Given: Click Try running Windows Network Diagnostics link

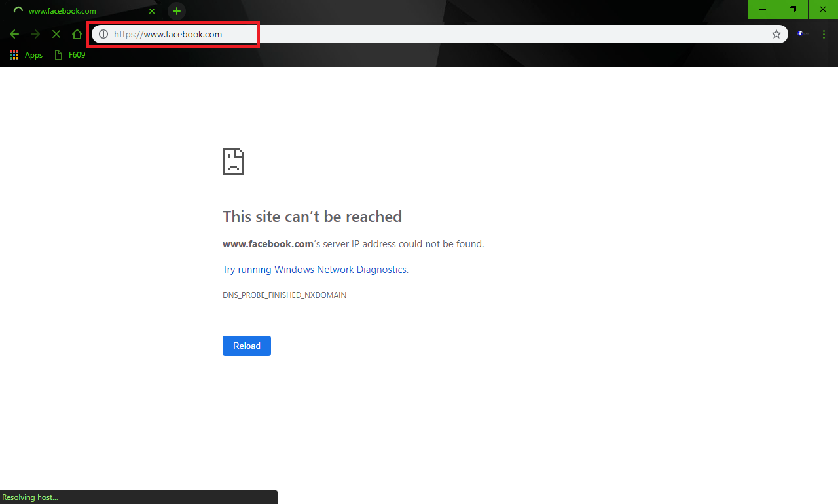Looking at the screenshot, I should pos(315,270).
